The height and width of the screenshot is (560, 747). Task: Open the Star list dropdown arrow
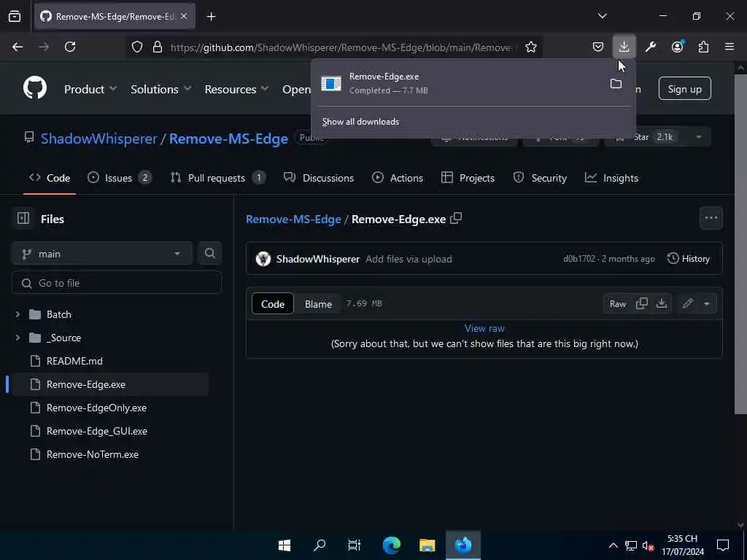pos(698,137)
